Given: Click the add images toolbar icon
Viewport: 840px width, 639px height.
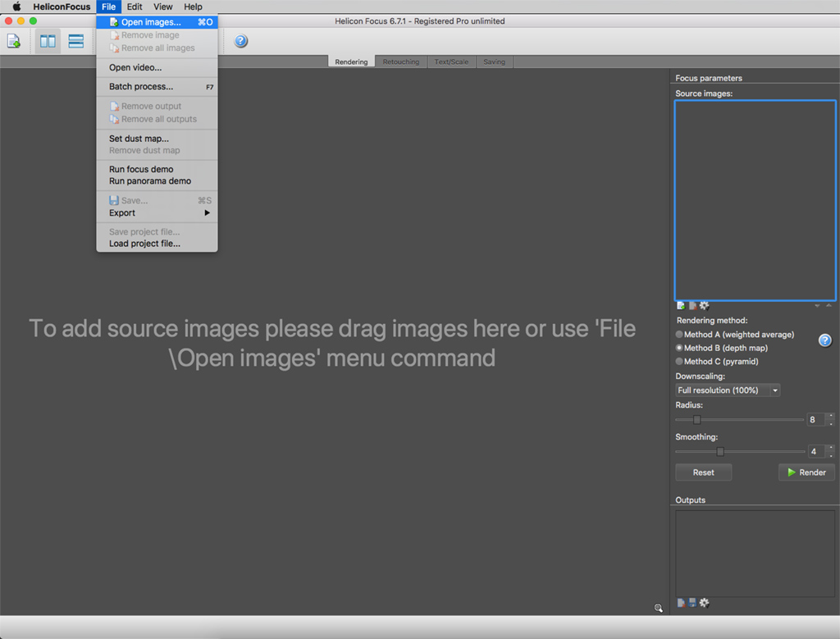Looking at the screenshot, I should pyautogui.click(x=14, y=41).
